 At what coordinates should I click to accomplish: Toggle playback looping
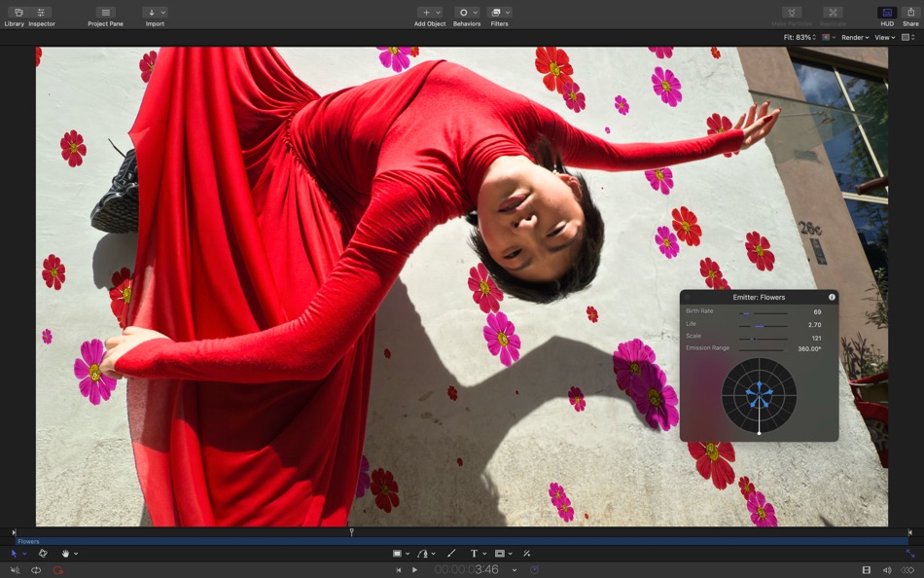pos(36,569)
